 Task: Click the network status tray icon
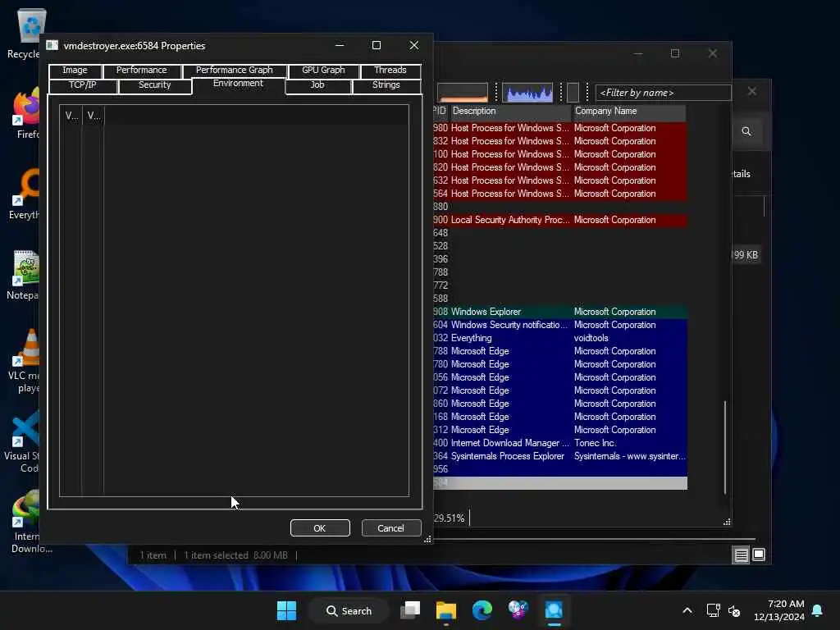(x=713, y=610)
